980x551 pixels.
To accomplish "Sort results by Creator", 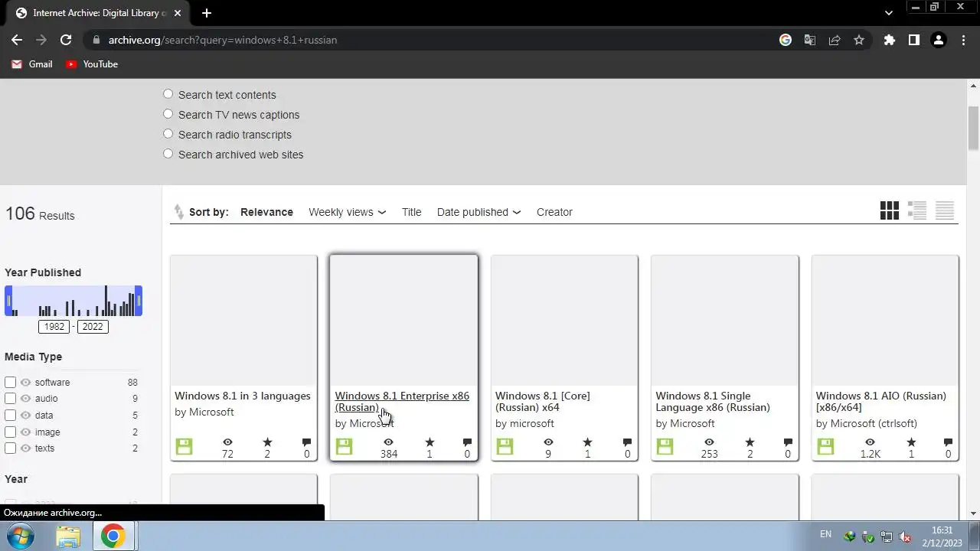I will 554,212.
